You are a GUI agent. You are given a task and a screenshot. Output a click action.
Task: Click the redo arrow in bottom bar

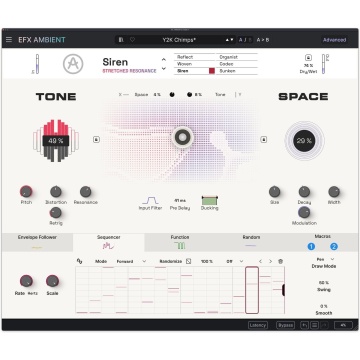(324, 325)
